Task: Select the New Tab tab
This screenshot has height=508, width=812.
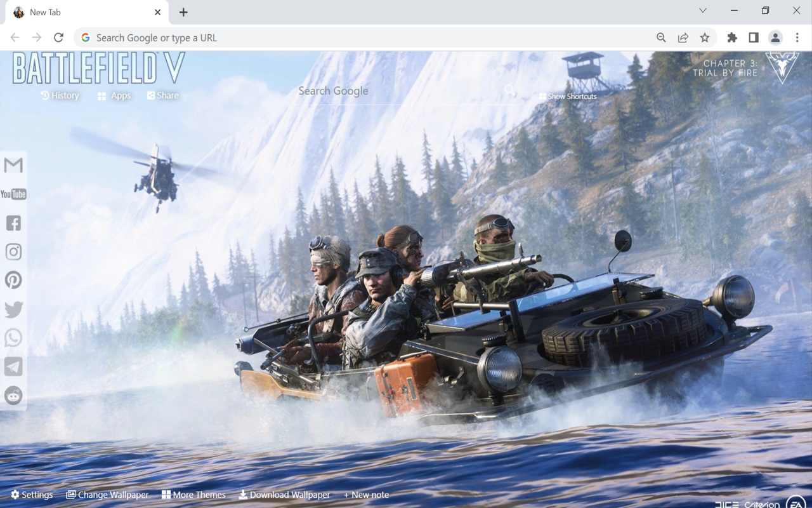Action: tap(87, 13)
